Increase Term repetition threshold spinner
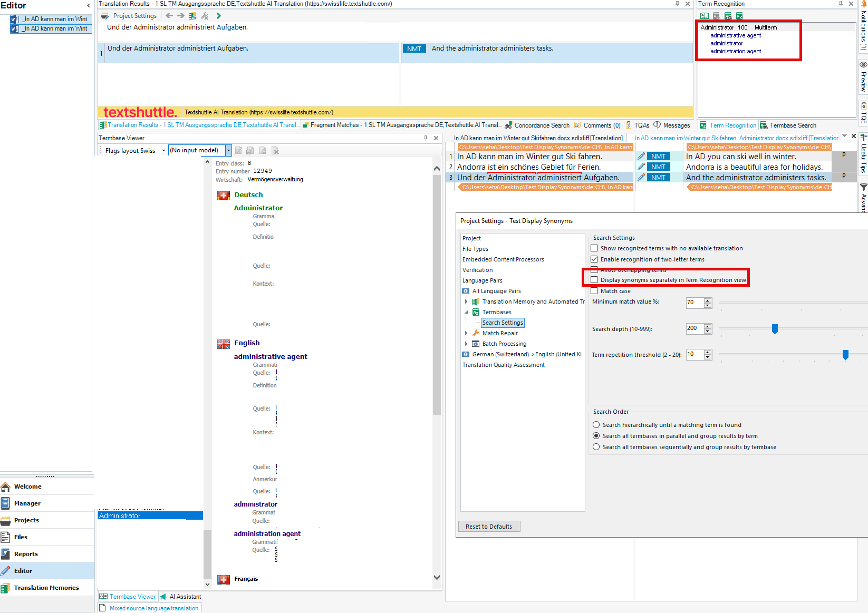Screen dimensions: 868x613 (708, 352)
